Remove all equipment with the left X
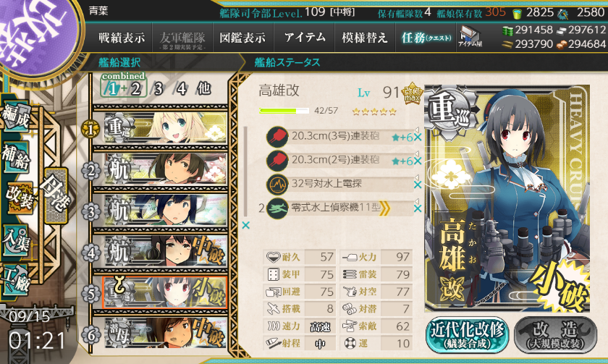 [245, 225]
